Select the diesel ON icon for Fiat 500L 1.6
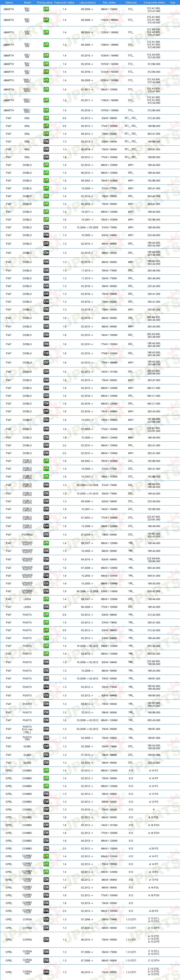This screenshot has width=180, height=980. coord(46,157)
